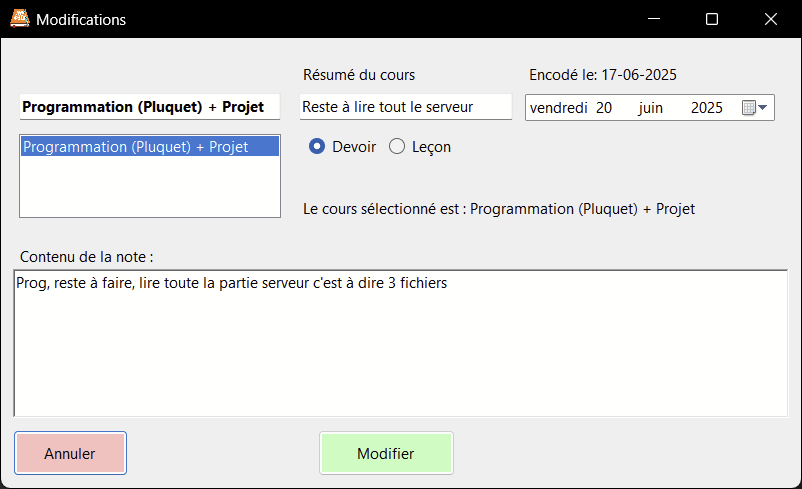Maximize the Modifications window
Image resolution: width=802 pixels, height=489 pixels.
tap(712, 19)
